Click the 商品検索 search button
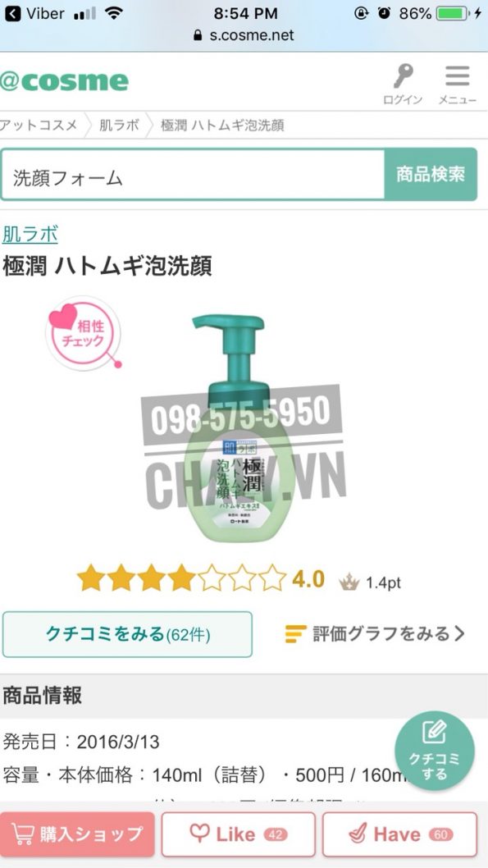 (431, 175)
